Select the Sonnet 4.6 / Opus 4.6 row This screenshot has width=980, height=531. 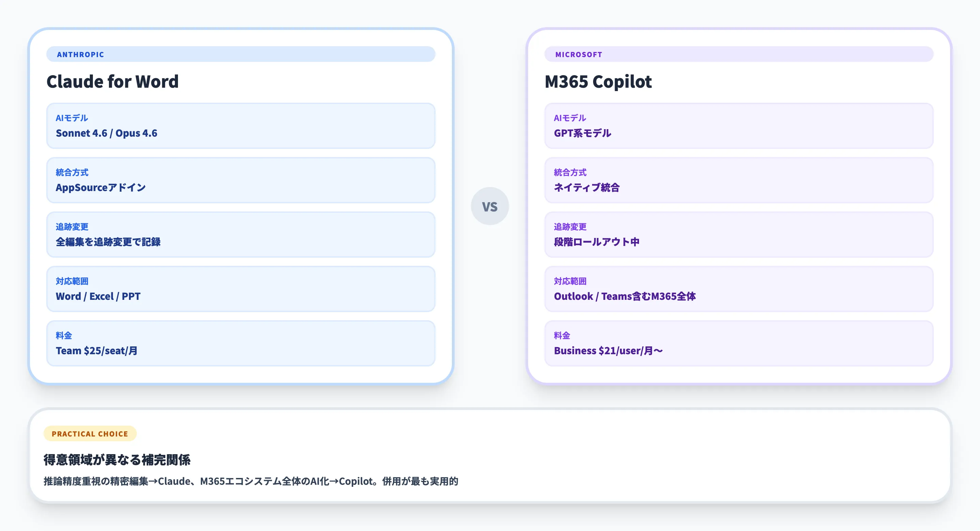[x=241, y=126]
